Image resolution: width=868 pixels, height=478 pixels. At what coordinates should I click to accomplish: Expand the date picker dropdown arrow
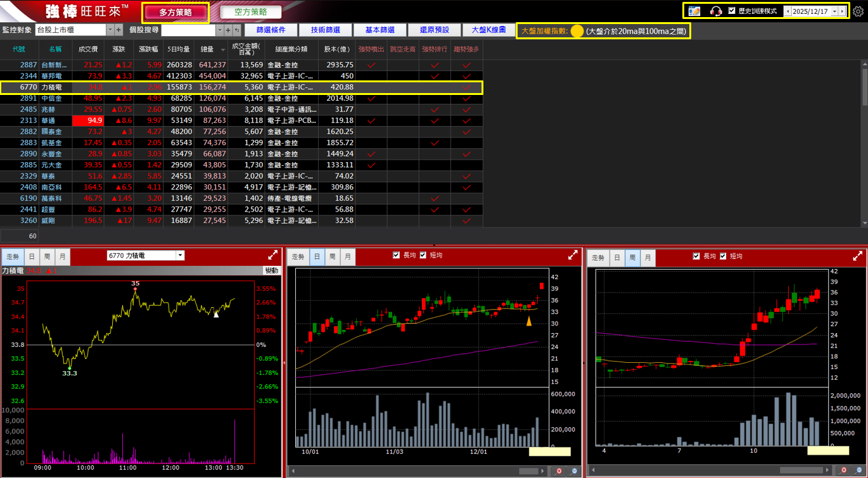(x=834, y=11)
